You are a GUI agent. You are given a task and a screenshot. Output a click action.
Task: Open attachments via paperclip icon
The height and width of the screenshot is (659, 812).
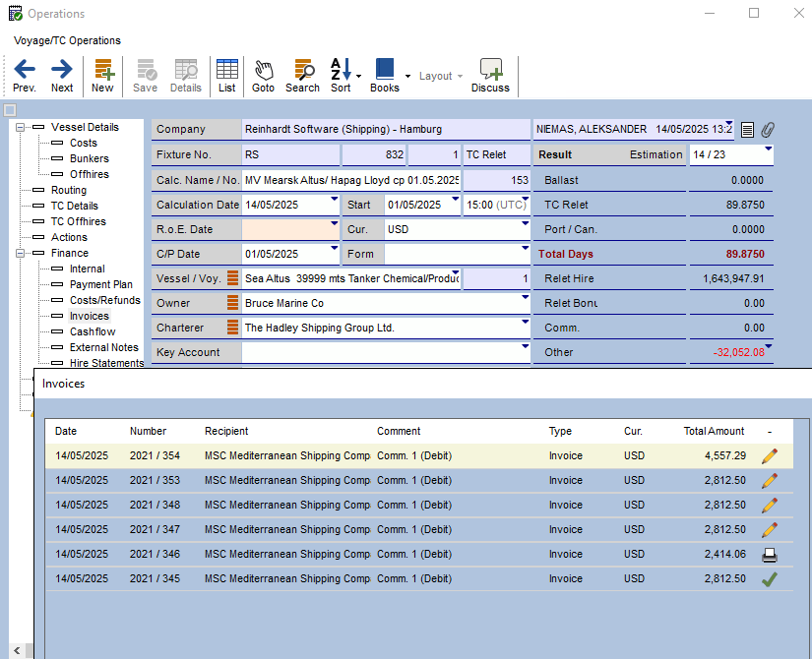pyautogui.click(x=768, y=130)
